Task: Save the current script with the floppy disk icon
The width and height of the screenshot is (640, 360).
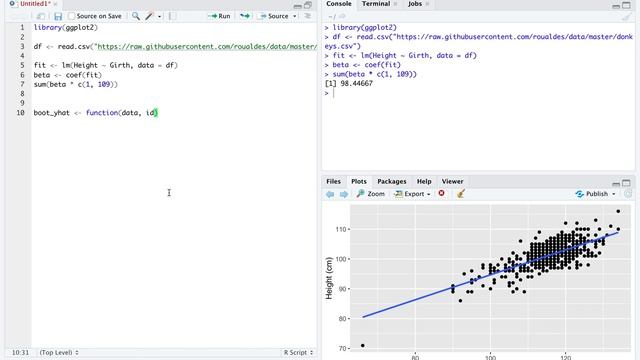Action: [58, 16]
